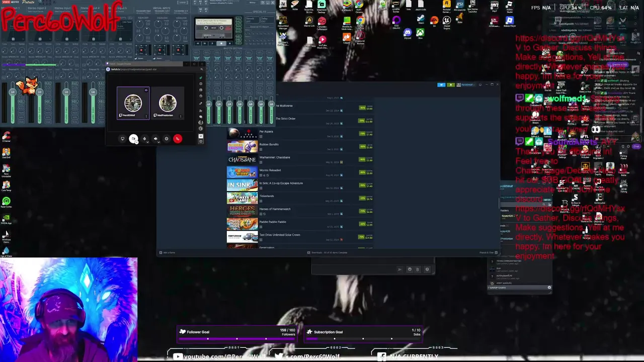The image size is (644, 362).
Task: Click the plus button beside Group Chats
Action: 549,288
